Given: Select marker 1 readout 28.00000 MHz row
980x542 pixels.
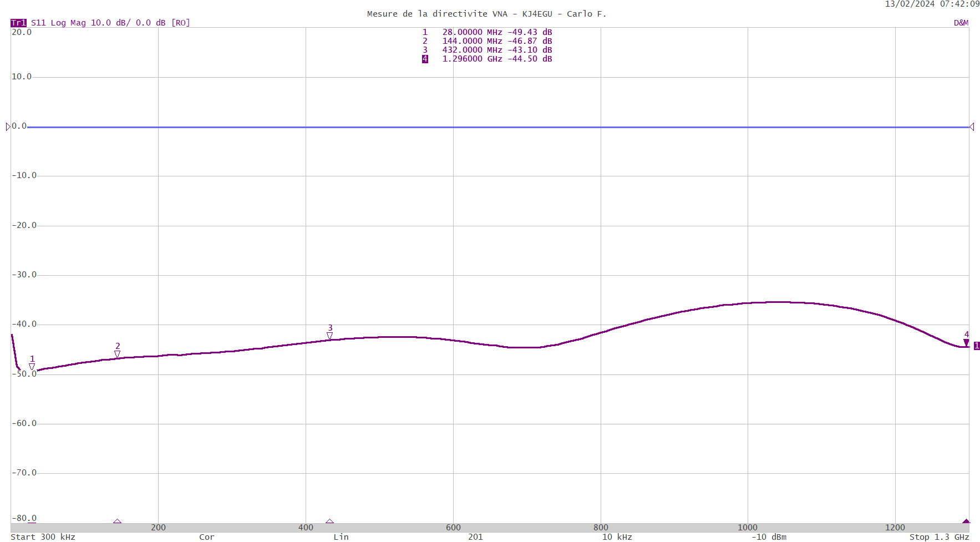Looking at the screenshot, I should pos(487,32).
